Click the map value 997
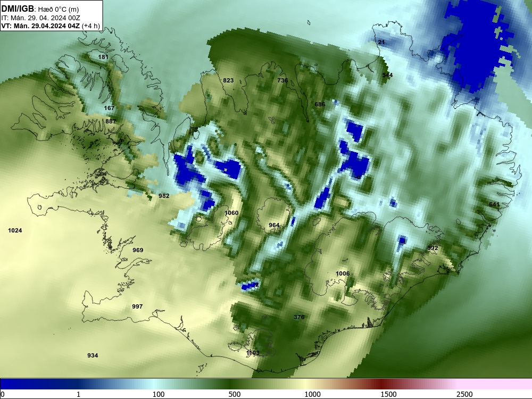Image resolution: width=532 pixels, height=399 pixels. 137,306
